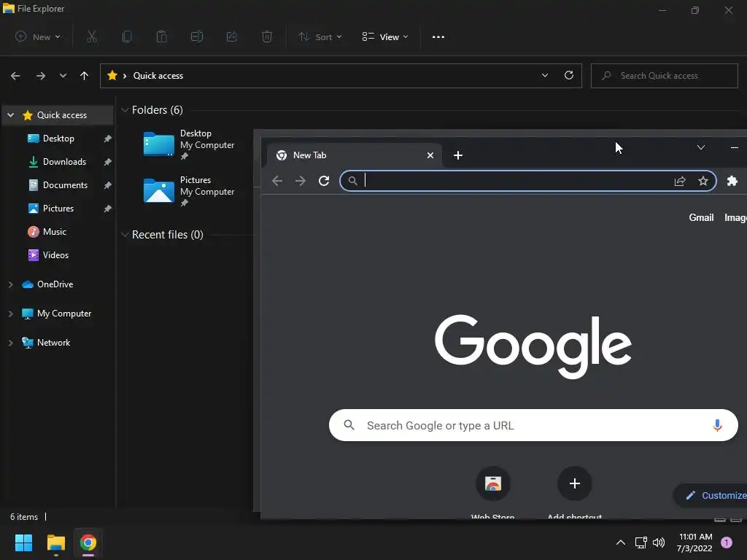747x560 pixels.
Task: Click the Delete trash icon in File Explorer
Action: tap(267, 36)
